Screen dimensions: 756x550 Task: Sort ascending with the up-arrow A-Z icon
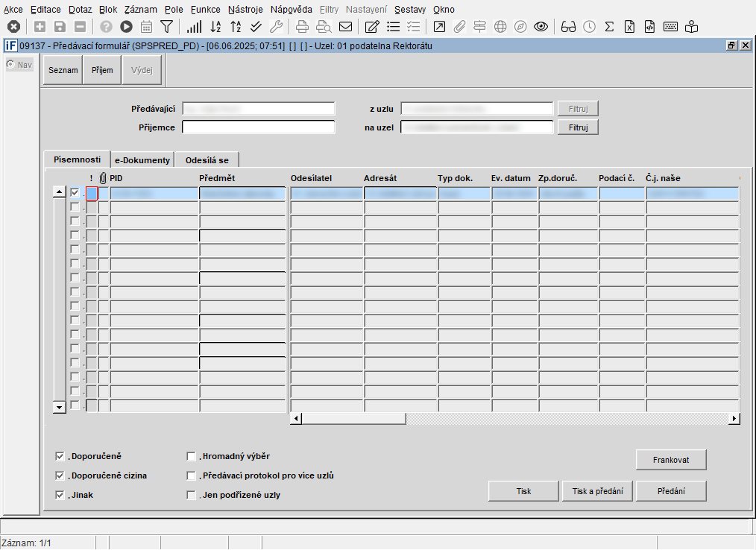coord(236,27)
